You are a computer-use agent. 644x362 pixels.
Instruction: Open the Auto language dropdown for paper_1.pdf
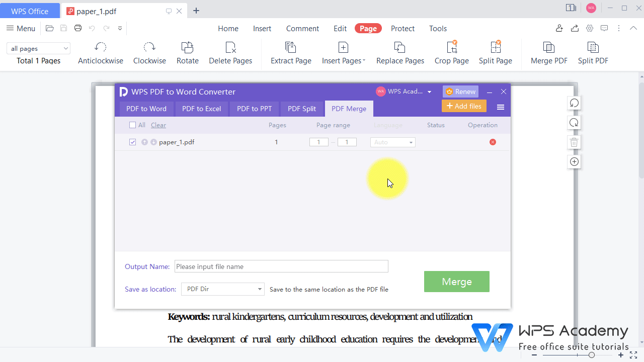tap(392, 142)
